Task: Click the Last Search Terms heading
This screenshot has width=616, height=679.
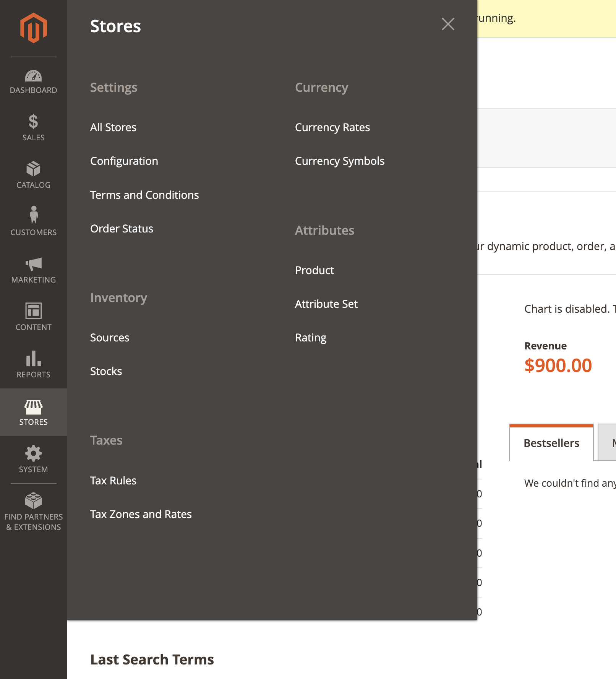Action: (152, 660)
